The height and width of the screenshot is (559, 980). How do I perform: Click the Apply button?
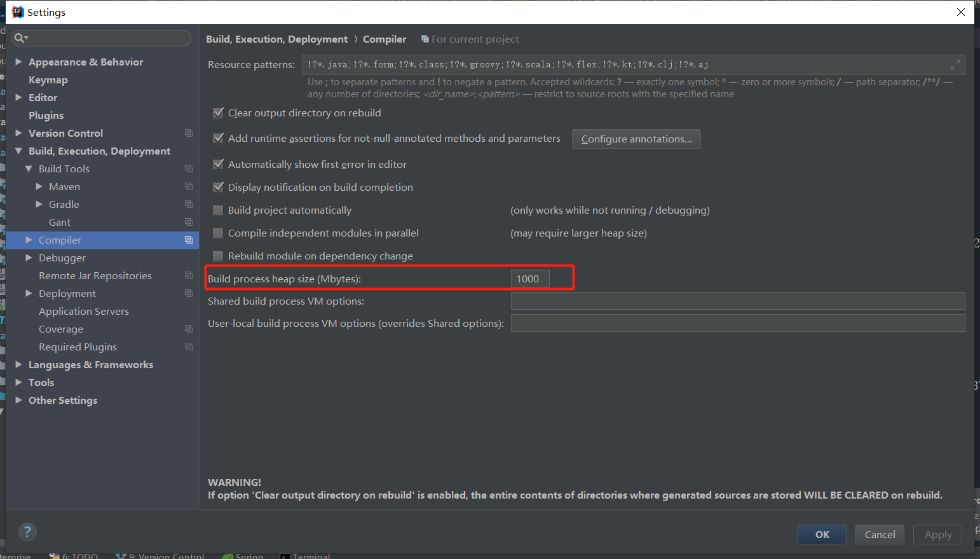pyautogui.click(x=937, y=534)
